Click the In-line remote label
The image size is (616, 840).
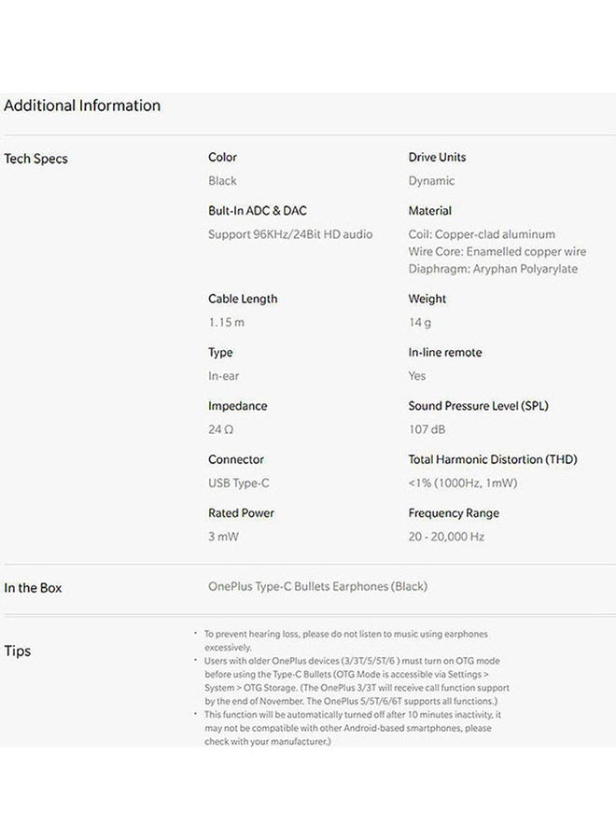click(x=444, y=353)
